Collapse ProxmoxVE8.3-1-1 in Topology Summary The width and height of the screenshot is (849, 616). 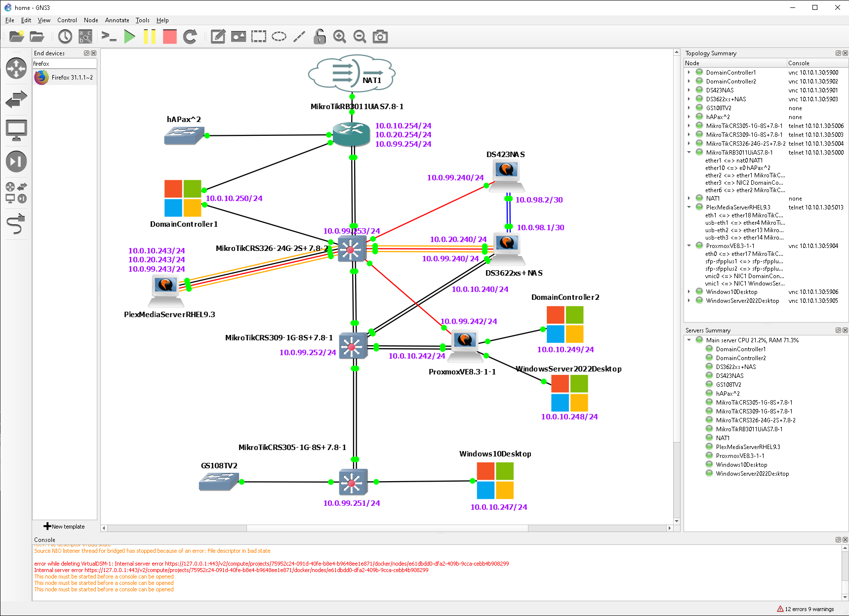pos(689,246)
